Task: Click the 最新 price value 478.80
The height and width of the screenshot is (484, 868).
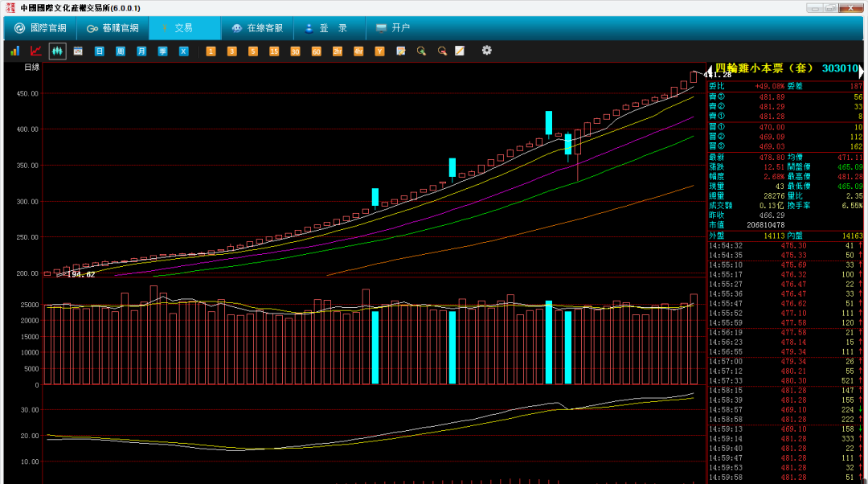Action: 772,158
